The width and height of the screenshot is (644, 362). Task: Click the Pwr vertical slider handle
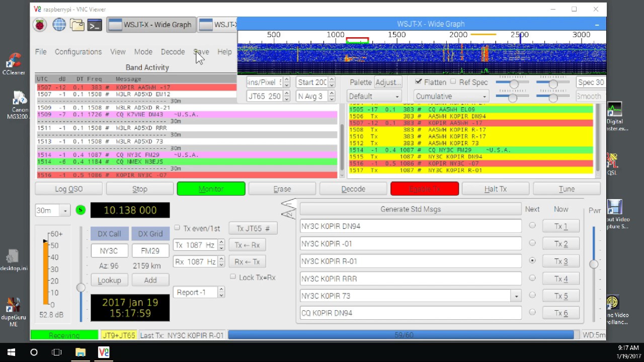point(594,264)
